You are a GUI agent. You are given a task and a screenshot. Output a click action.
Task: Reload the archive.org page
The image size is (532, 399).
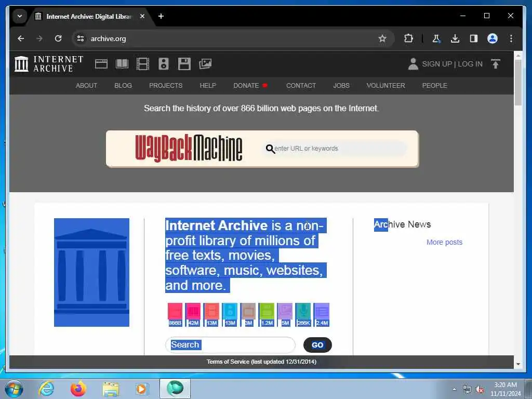coord(58,38)
